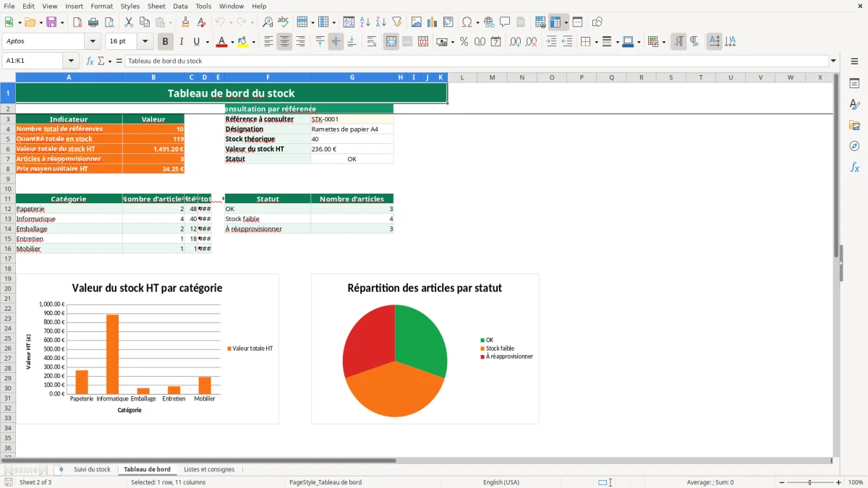Click the Increase Indent icon
The height and width of the screenshot is (488, 868).
pos(551,42)
